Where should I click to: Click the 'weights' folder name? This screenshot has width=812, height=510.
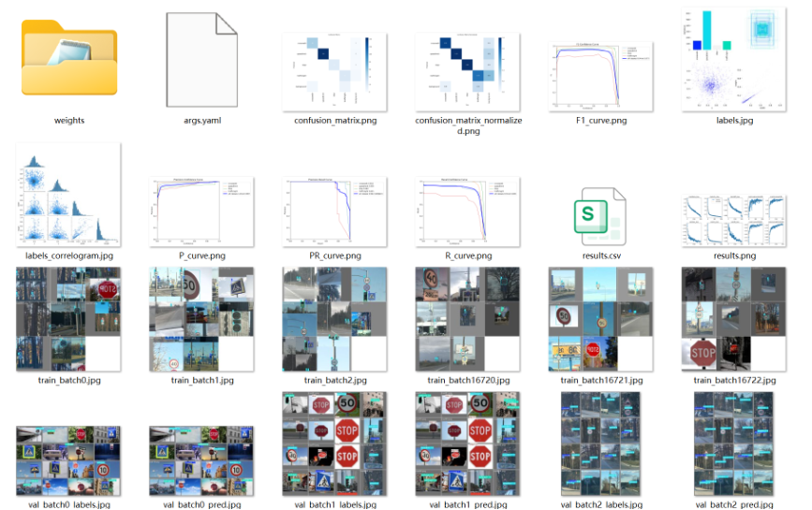click(x=69, y=121)
